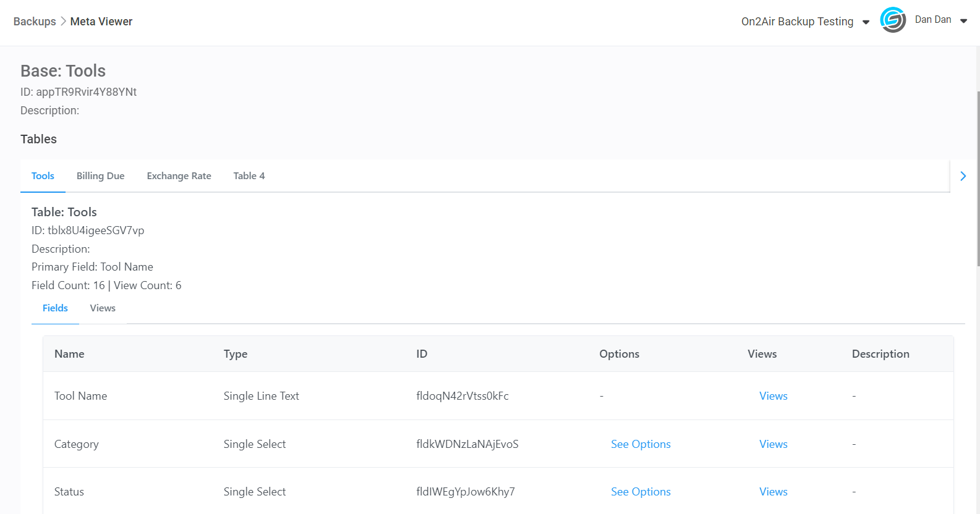Viewport: 980px width, 514px height.
Task: Switch to the Views sub-tab
Action: (x=103, y=308)
